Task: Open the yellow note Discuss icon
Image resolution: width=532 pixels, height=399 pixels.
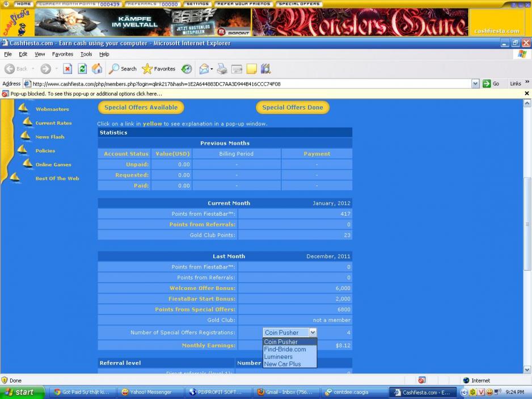Action: (251, 69)
